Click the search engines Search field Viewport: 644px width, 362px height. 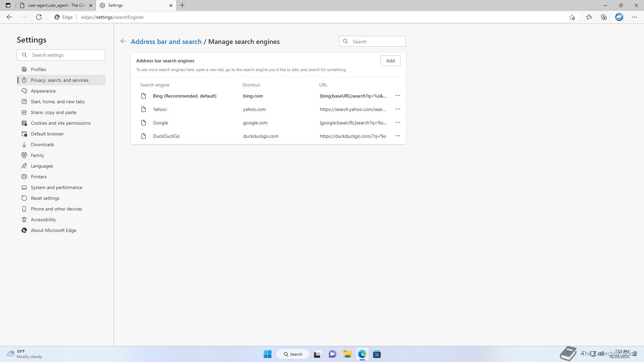point(372,42)
